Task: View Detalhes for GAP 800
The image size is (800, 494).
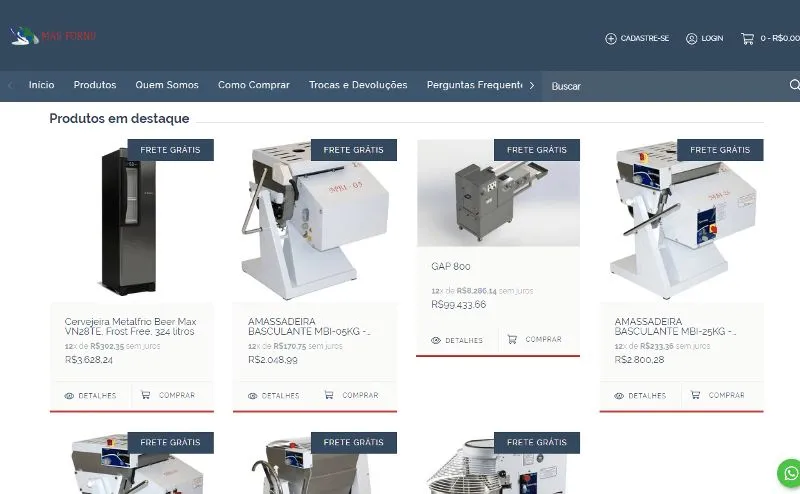Action: point(457,340)
